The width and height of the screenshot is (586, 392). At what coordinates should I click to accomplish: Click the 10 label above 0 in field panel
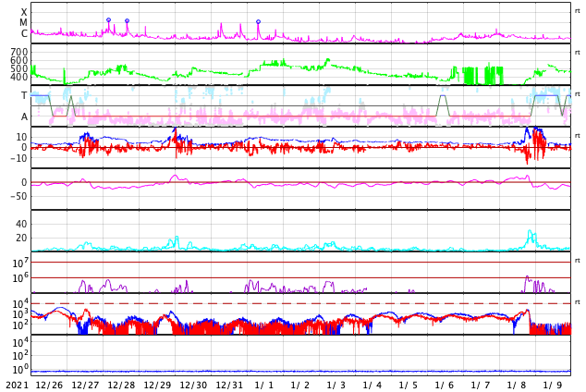[21, 137]
